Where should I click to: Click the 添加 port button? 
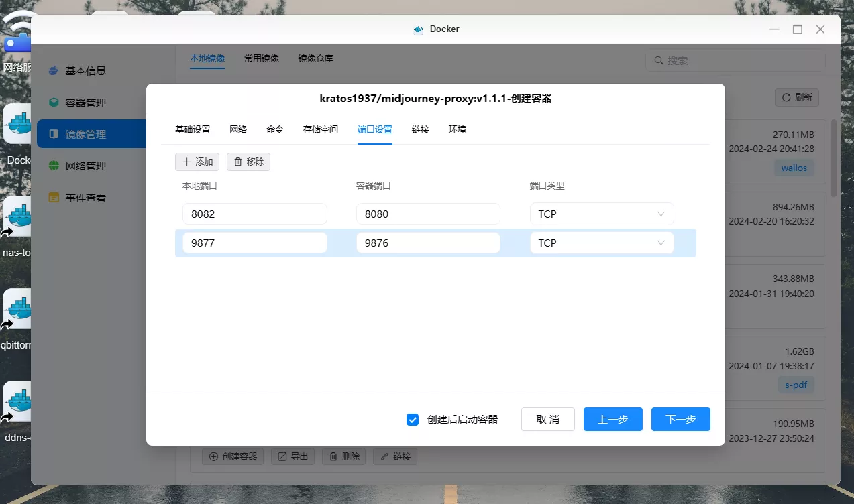pos(197,162)
